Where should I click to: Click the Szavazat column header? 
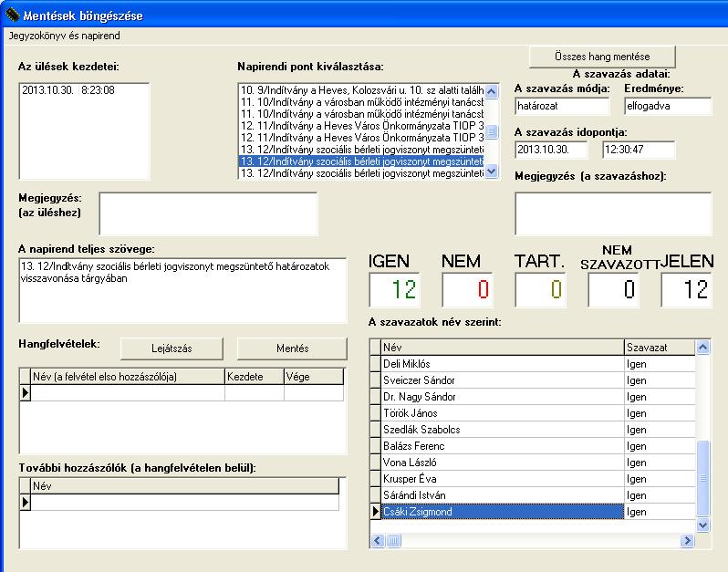pos(660,348)
